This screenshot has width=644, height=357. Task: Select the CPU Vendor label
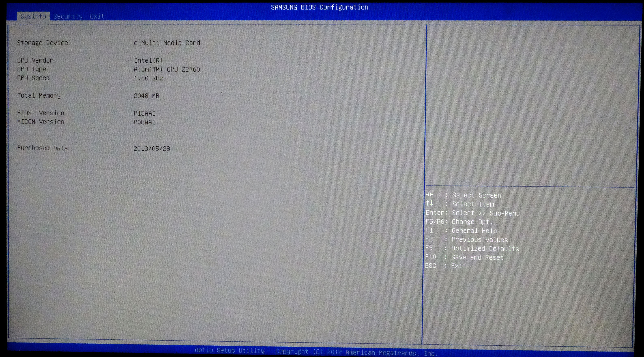(35, 60)
